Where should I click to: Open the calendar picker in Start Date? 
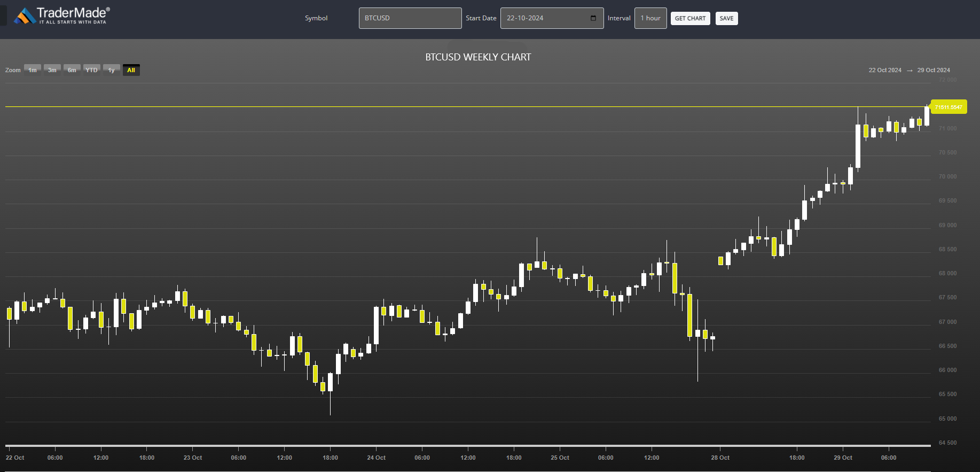[593, 18]
